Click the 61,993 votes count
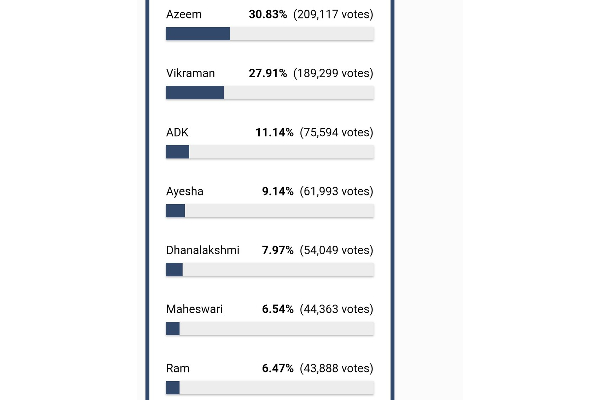600x400 pixels. [x=336, y=191]
